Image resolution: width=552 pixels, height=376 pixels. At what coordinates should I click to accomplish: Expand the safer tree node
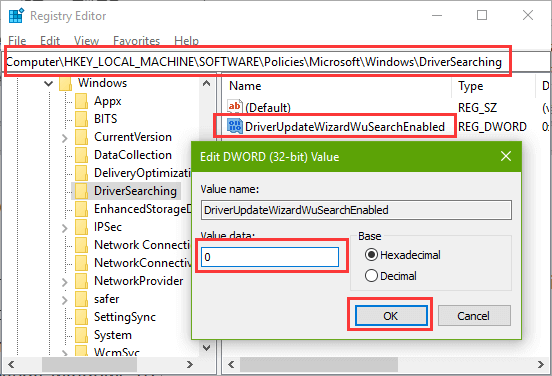[64, 300]
